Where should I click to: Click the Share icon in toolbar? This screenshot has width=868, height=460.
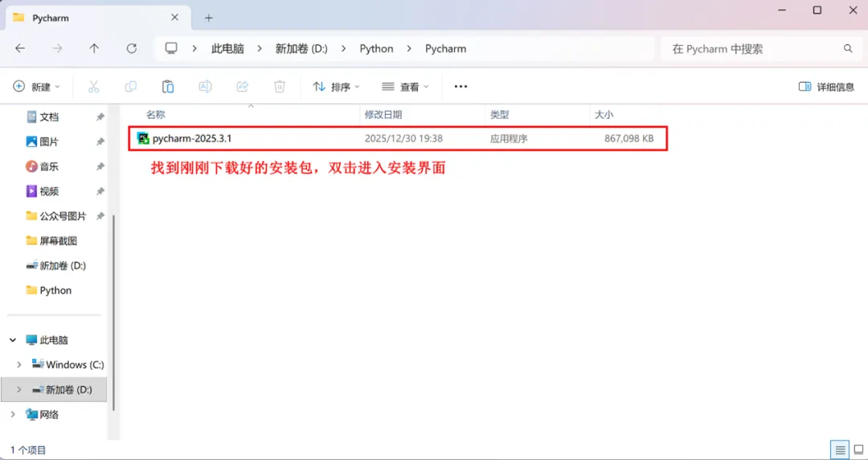point(243,87)
